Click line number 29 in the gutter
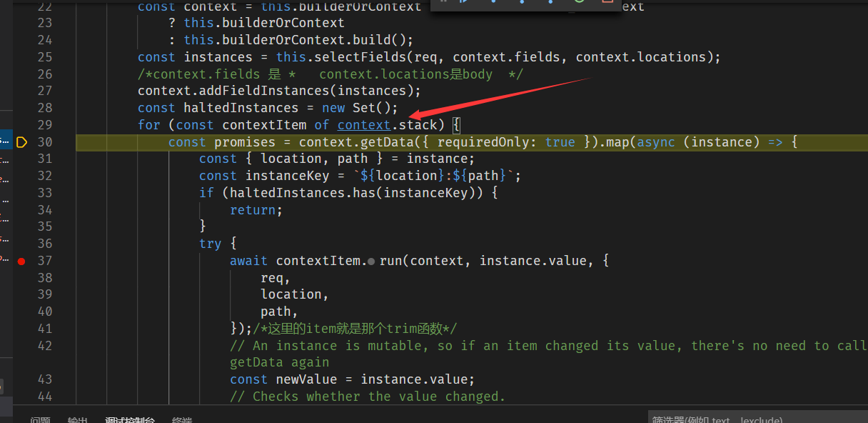Screen dimensions: 868x423 (x=44, y=125)
